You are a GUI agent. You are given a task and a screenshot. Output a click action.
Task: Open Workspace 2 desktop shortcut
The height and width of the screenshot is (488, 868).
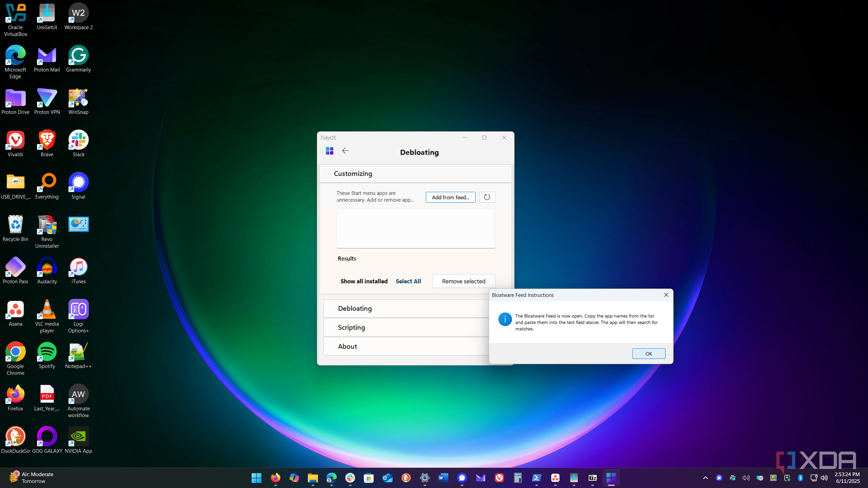(78, 17)
